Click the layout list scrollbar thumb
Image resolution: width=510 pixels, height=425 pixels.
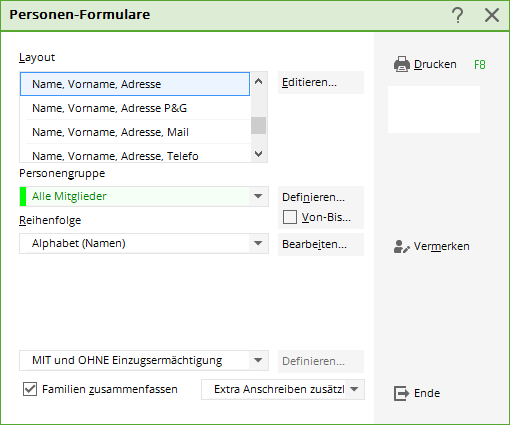point(258,125)
